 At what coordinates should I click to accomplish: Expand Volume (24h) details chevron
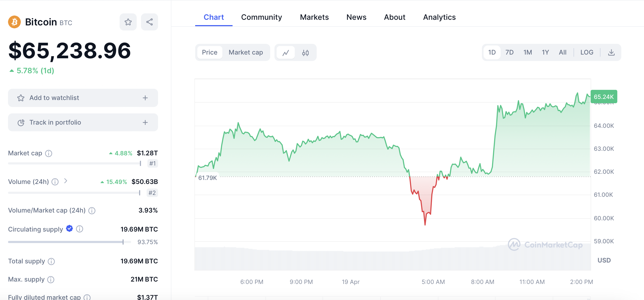[66, 181]
